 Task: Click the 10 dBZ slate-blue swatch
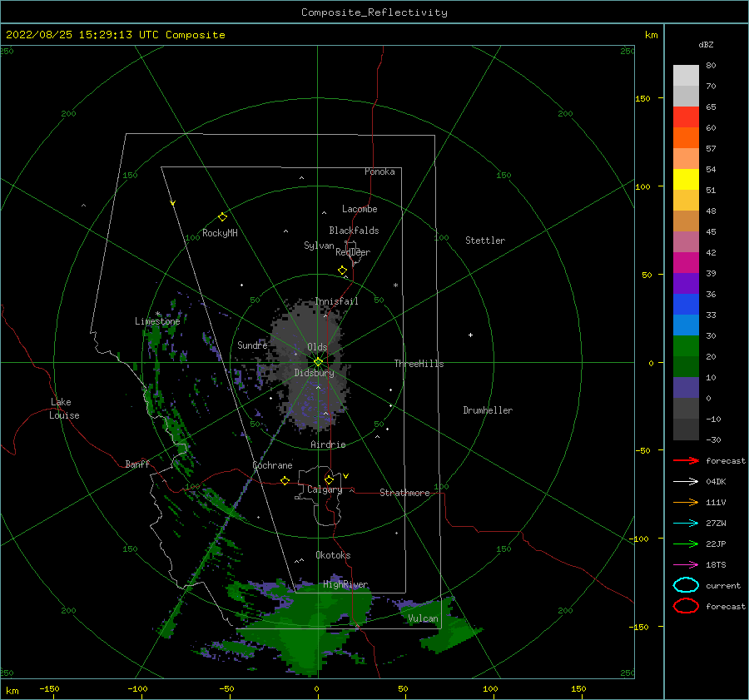[686, 387]
